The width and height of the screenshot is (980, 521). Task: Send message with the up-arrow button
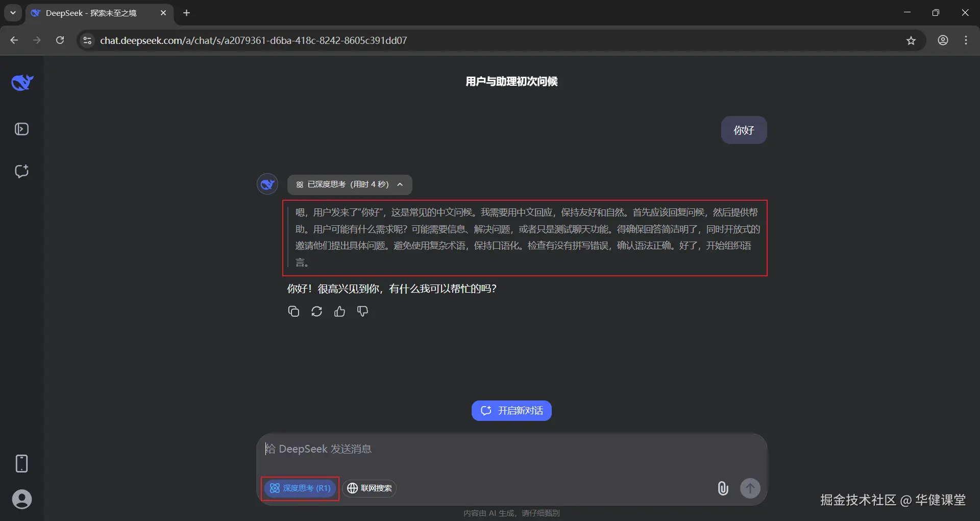click(x=750, y=488)
